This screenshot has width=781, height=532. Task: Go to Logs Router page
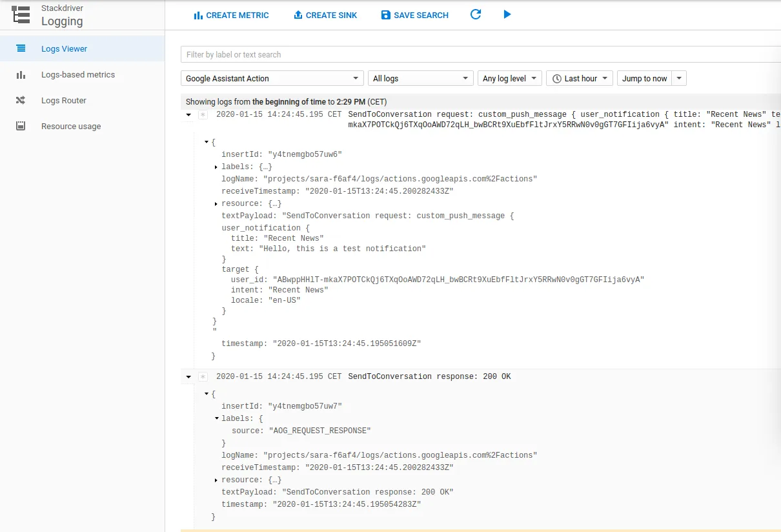82,100
